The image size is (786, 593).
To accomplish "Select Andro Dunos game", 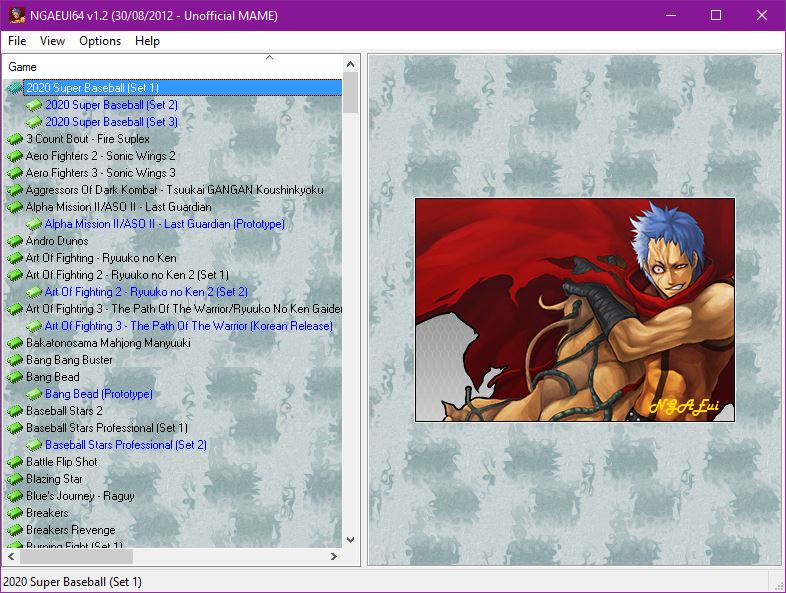I will click(x=57, y=241).
